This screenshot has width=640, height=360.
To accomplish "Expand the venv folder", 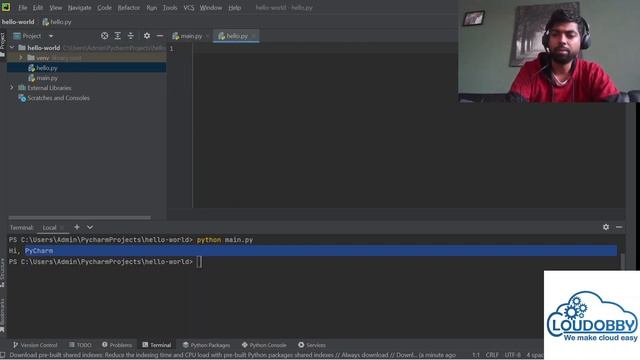I will point(21,58).
